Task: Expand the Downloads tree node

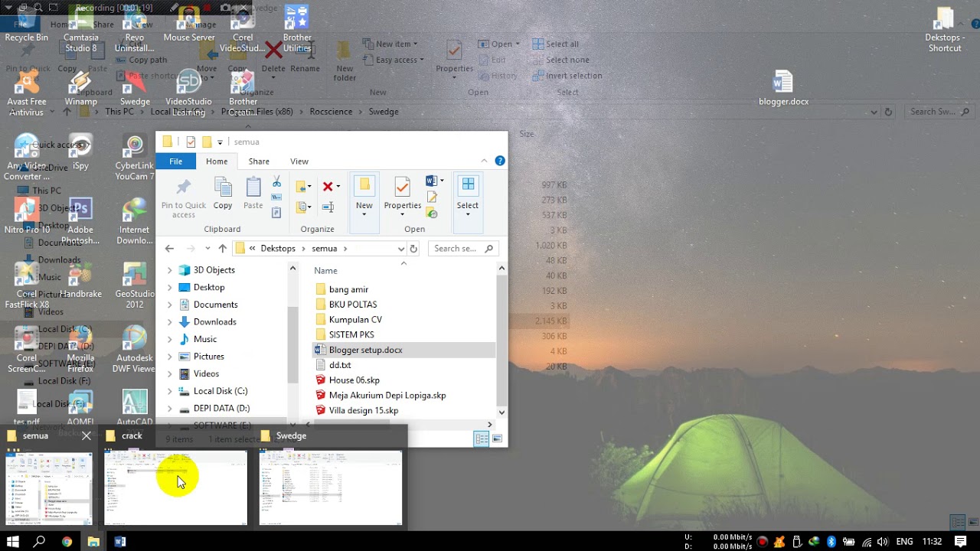Action: (170, 322)
